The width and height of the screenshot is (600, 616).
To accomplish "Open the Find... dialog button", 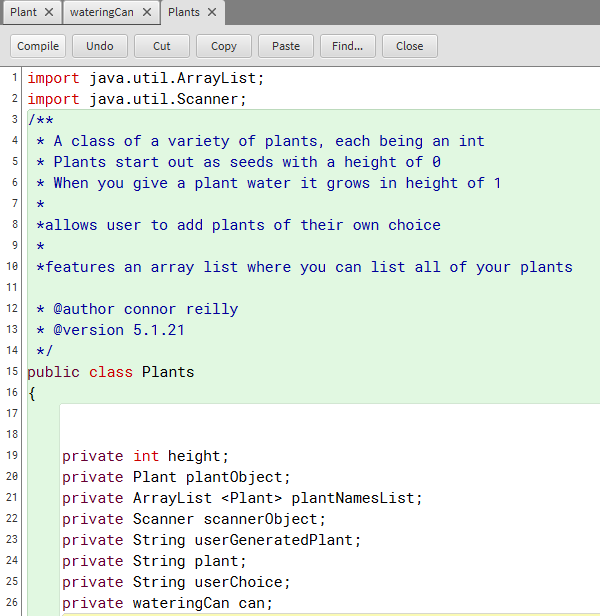I will [348, 46].
